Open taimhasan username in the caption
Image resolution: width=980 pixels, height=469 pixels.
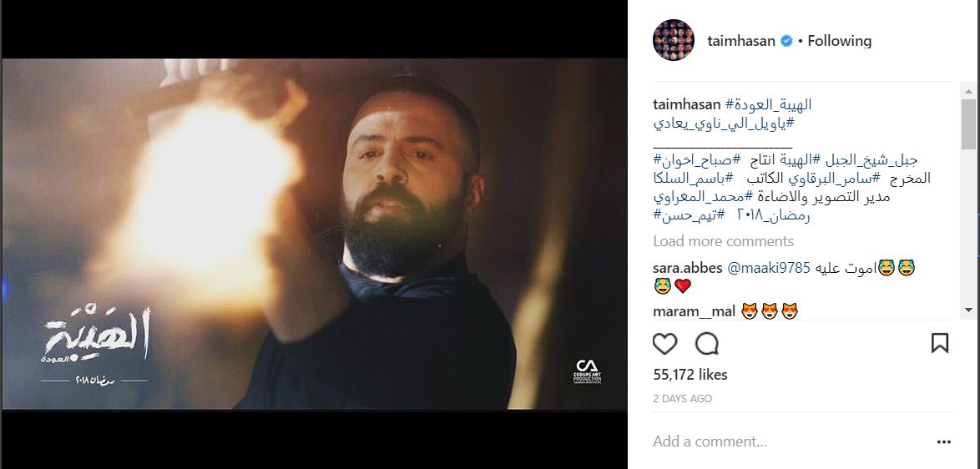687,104
